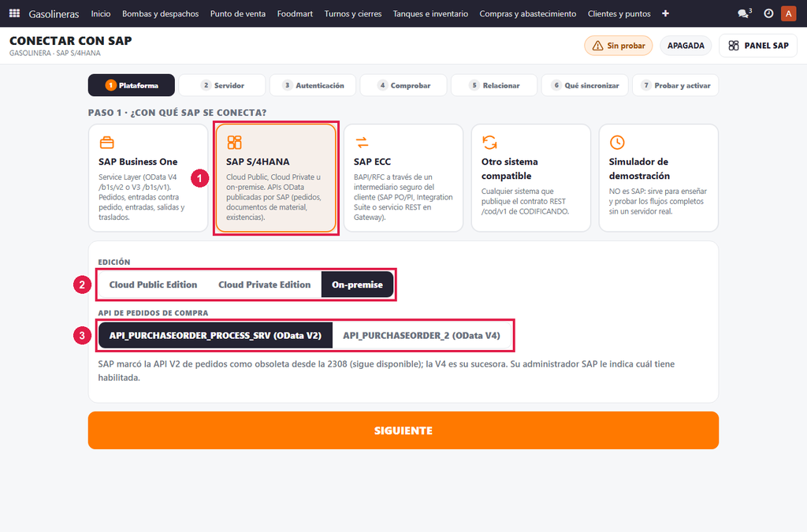
Task: Choose API_PURCHASEORDER_2 (OData V4)
Action: (422, 336)
